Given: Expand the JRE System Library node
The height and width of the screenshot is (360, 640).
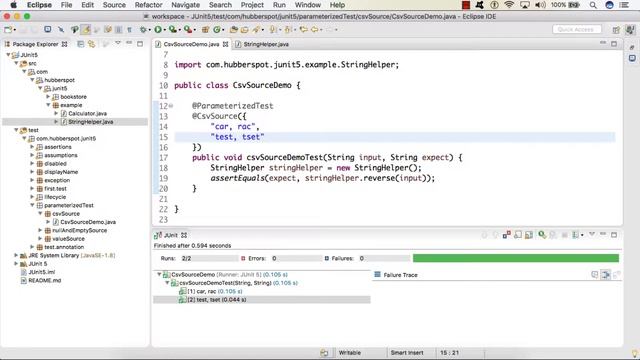Looking at the screenshot, I should coord(16,255).
